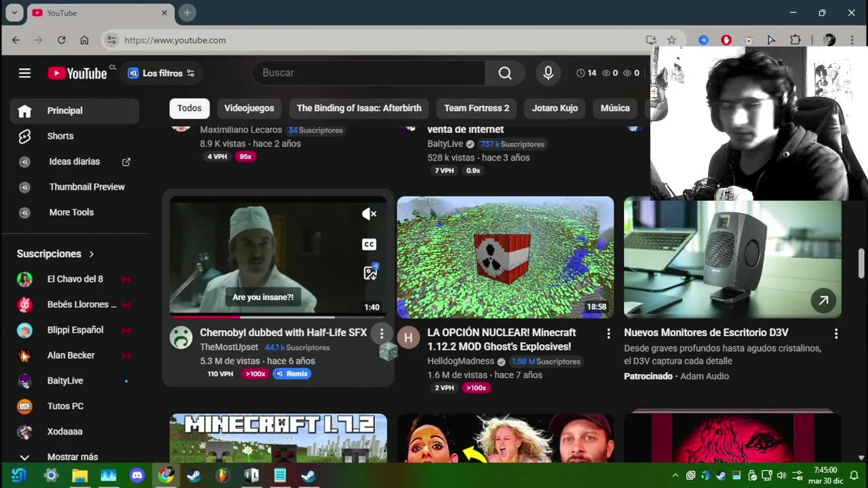Open Bebés Llorones subscription channel
The image size is (868, 488).
[x=75, y=304]
